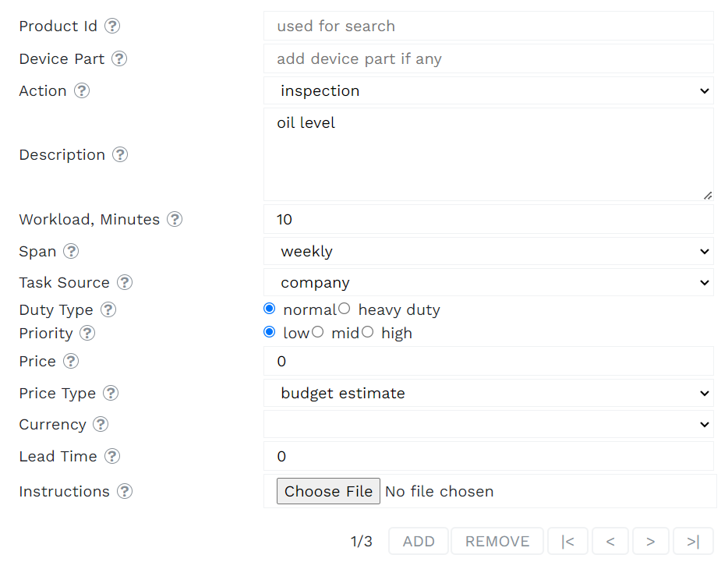The height and width of the screenshot is (569, 728).
Task: Choose the high priority radio button
Action: [x=367, y=332]
